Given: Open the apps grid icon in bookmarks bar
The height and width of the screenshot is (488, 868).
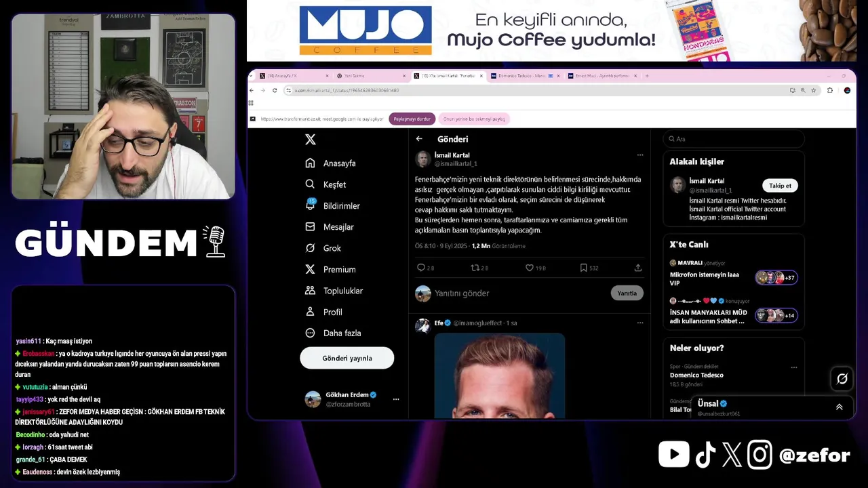Looking at the screenshot, I should [x=252, y=103].
